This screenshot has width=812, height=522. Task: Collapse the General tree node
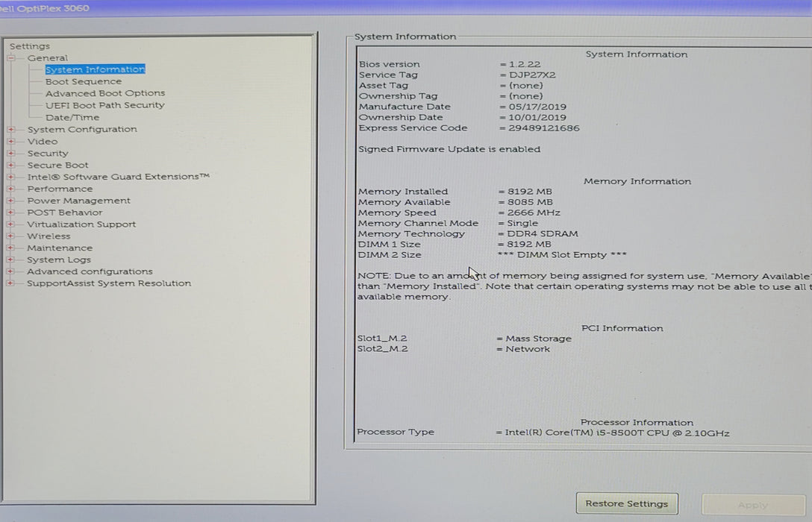(x=11, y=58)
